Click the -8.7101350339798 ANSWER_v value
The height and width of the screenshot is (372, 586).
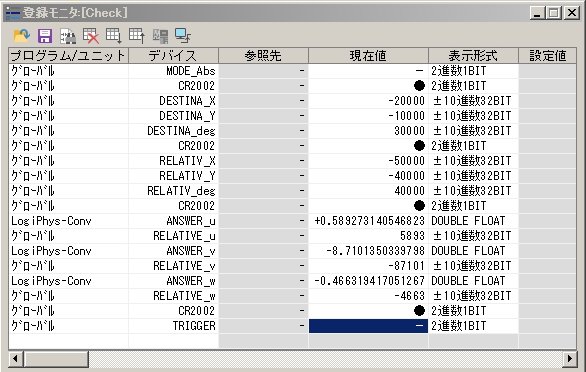click(368, 251)
